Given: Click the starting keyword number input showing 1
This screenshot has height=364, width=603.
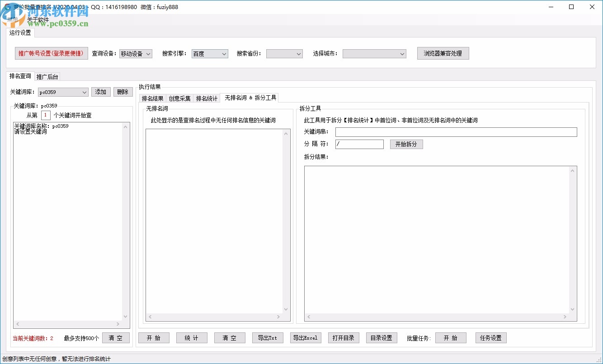Looking at the screenshot, I should pos(45,115).
